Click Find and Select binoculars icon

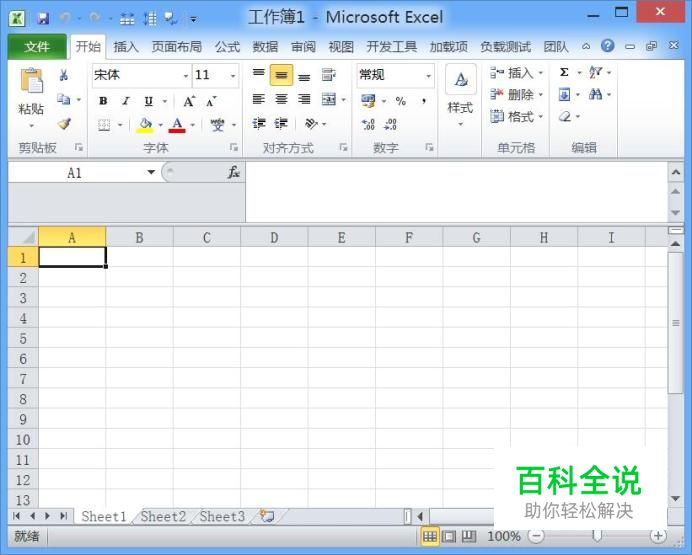click(x=595, y=94)
